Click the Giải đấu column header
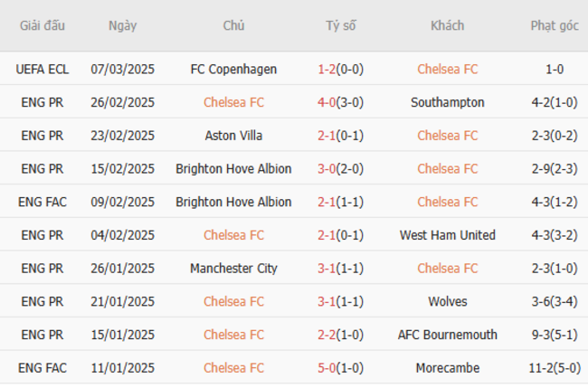This screenshot has width=588, height=388. [42, 25]
